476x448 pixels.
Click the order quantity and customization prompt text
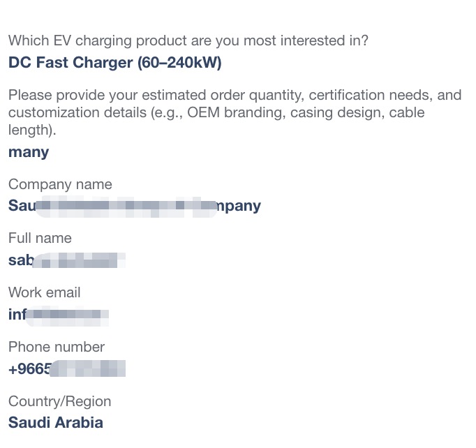(235, 112)
